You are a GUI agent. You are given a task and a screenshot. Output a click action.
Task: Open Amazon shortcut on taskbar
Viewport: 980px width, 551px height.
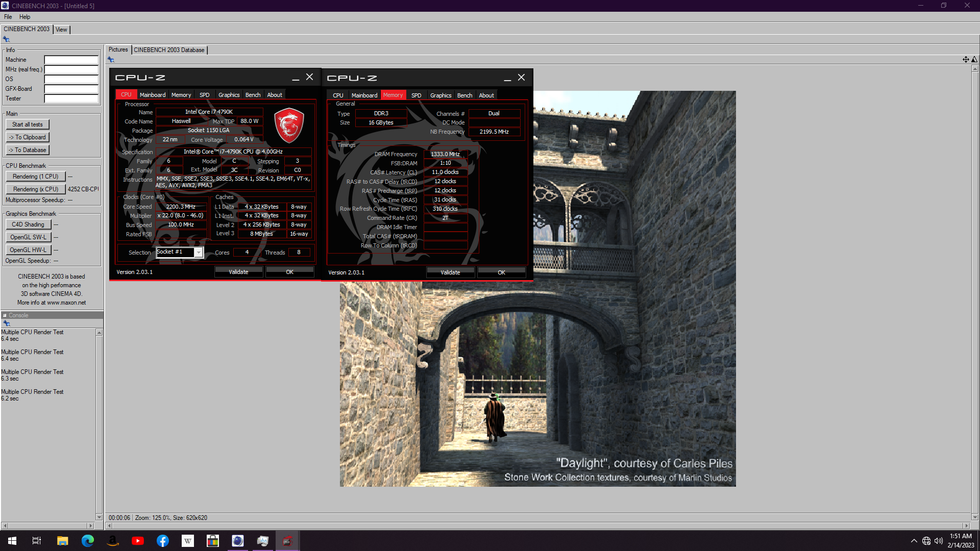pos(113,541)
